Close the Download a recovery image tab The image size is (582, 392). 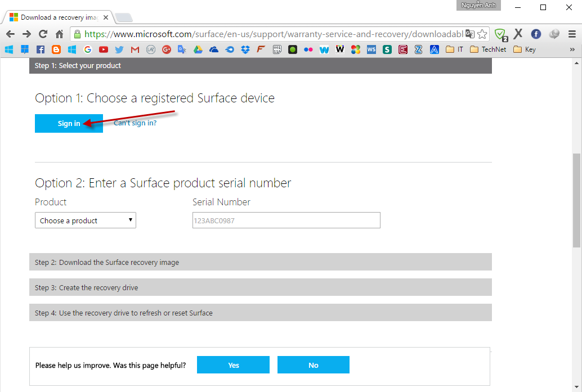point(106,17)
